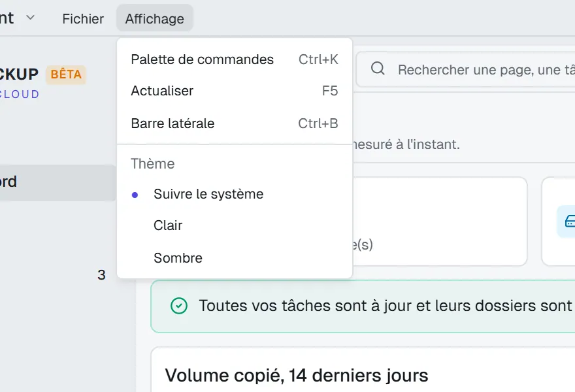Click the search magnifier icon
575x392 pixels.
click(x=378, y=68)
